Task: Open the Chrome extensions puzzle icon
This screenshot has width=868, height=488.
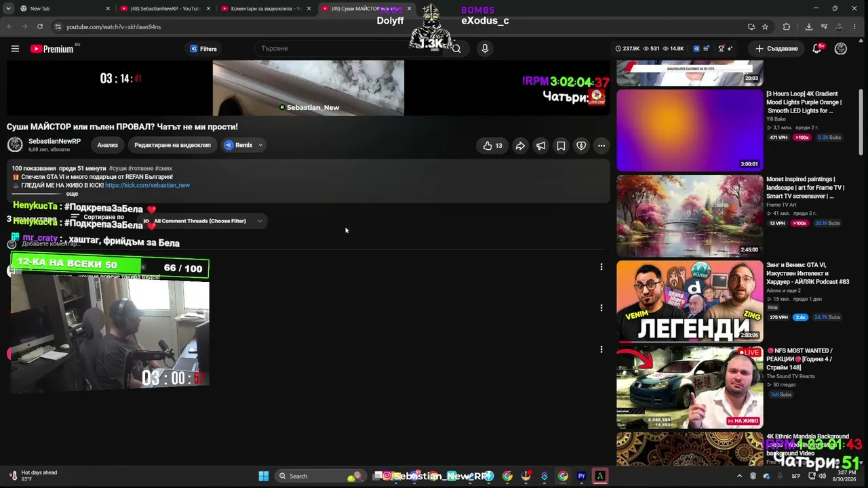Action: pyautogui.click(x=787, y=26)
